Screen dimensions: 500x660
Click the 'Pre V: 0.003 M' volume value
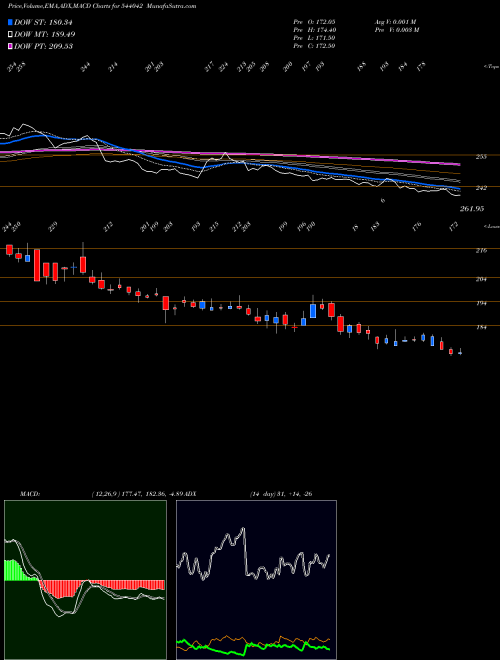click(x=397, y=29)
